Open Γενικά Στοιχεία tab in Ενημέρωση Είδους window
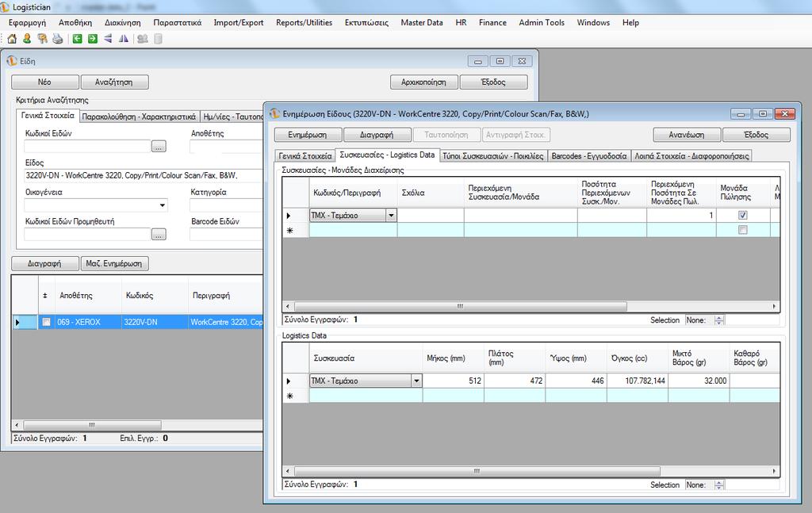 coord(305,156)
